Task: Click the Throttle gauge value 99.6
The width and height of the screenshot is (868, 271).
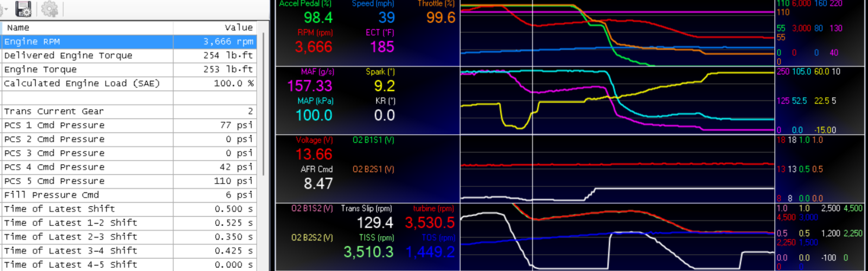Action: (x=441, y=18)
